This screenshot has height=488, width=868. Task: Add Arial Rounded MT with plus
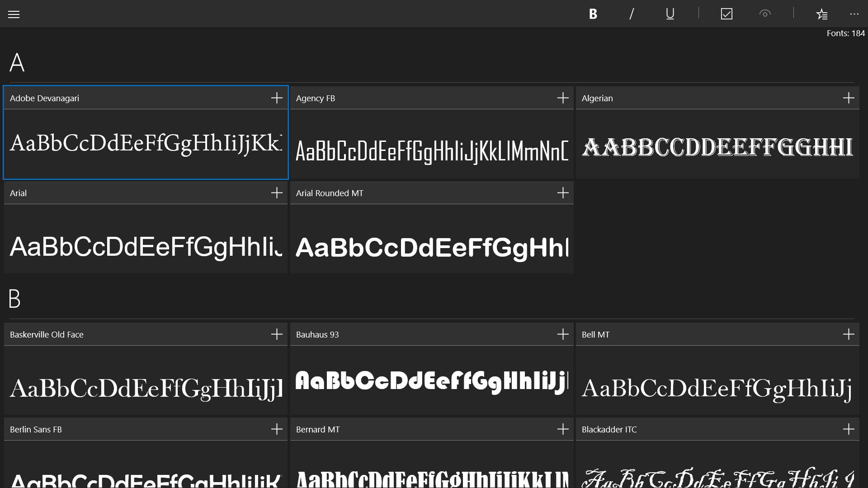point(563,193)
